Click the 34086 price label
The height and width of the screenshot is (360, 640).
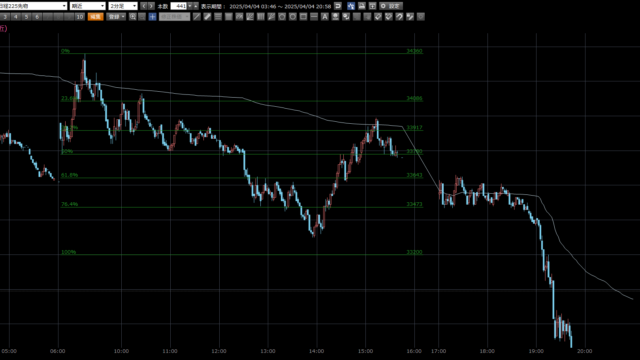[414, 99]
